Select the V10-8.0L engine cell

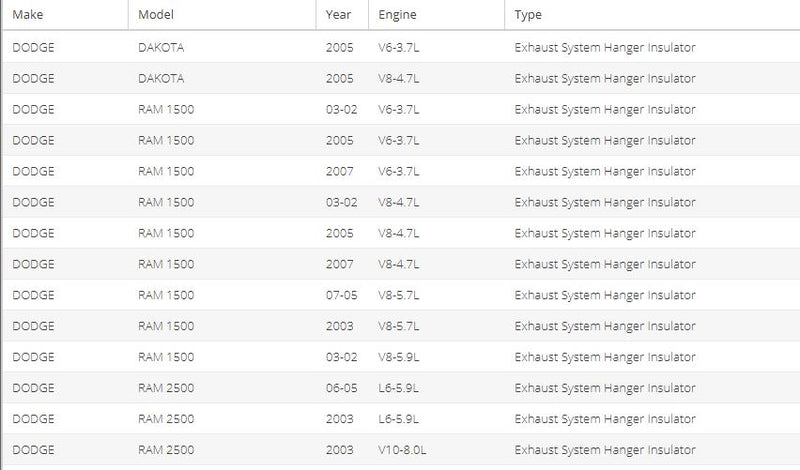pos(402,450)
